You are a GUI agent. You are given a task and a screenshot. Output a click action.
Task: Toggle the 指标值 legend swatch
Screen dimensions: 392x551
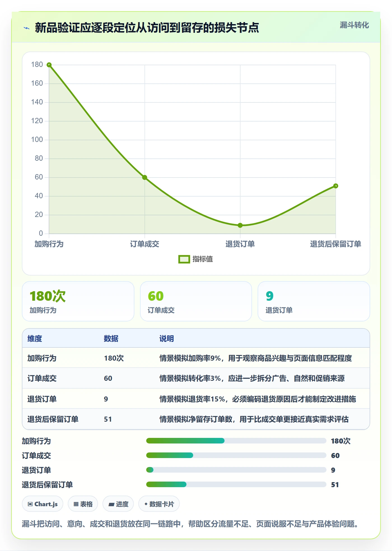tap(184, 259)
